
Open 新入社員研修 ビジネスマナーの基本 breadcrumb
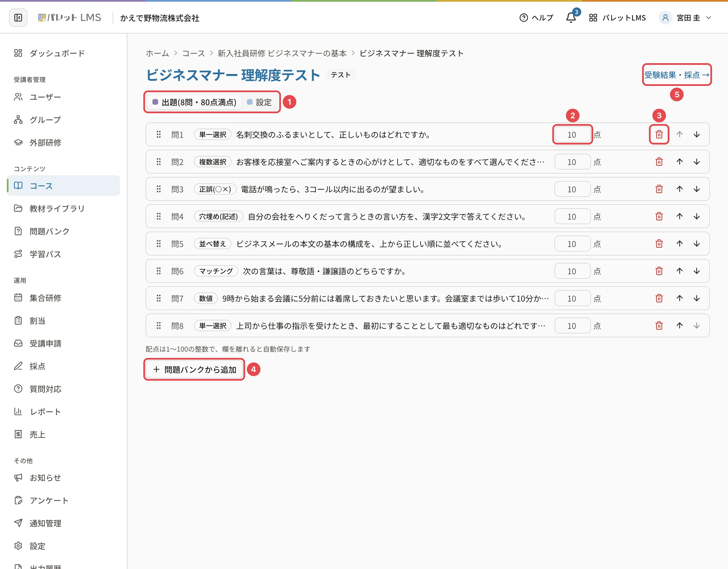coord(282,53)
